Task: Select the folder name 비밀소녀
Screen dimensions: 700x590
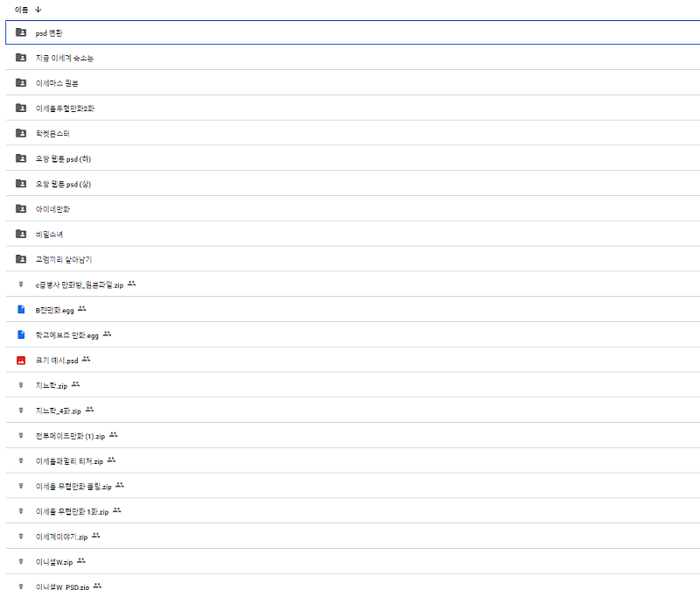Action: click(x=49, y=235)
